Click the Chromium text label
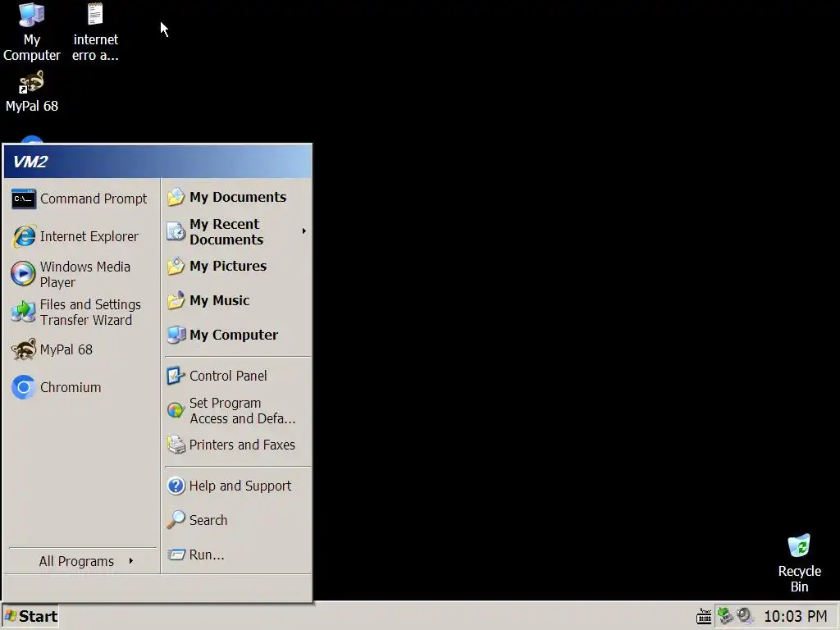Screen dimensions: 840x630 71,387
